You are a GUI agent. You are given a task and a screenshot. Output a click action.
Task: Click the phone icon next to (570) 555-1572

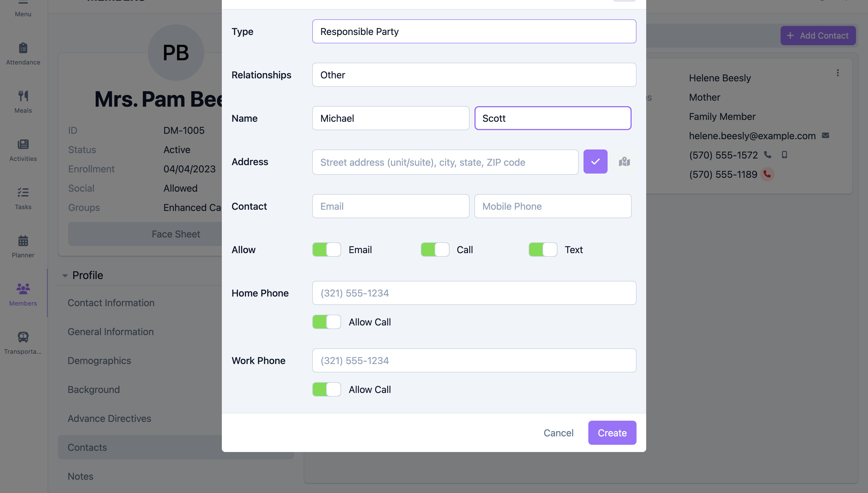[x=767, y=155]
